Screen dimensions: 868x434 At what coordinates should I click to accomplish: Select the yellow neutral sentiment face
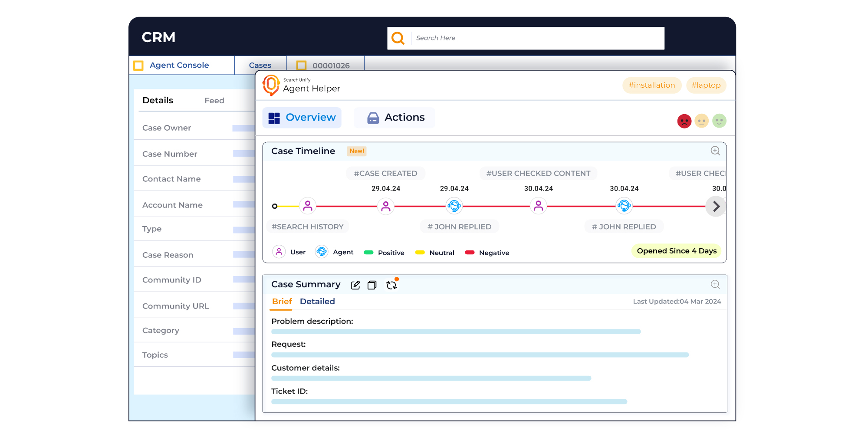[702, 121]
